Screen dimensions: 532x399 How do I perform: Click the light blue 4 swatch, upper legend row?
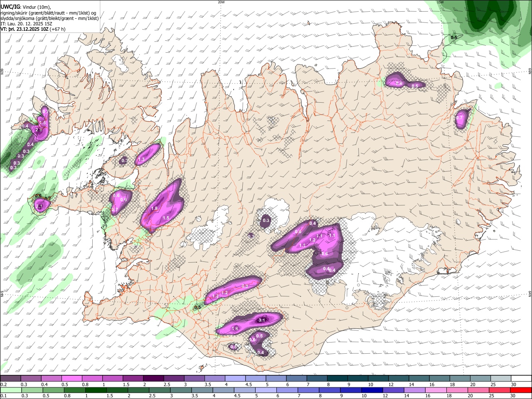235,378
